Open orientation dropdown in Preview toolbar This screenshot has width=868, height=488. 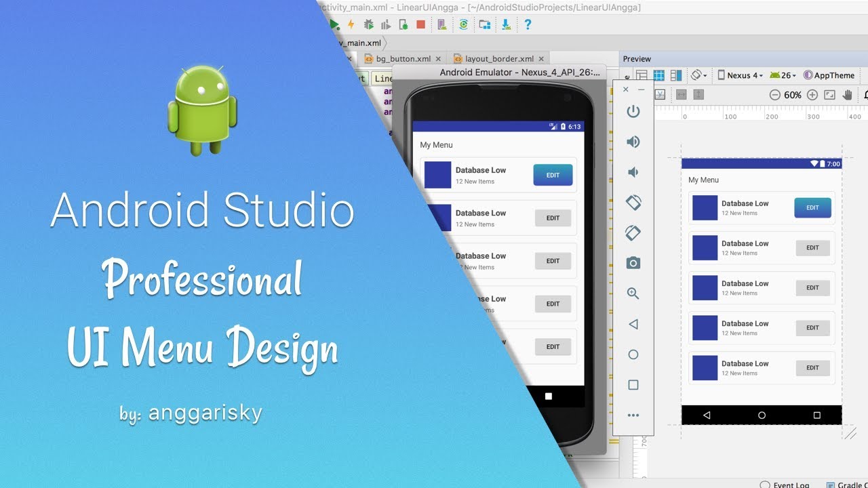pos(699,75)
